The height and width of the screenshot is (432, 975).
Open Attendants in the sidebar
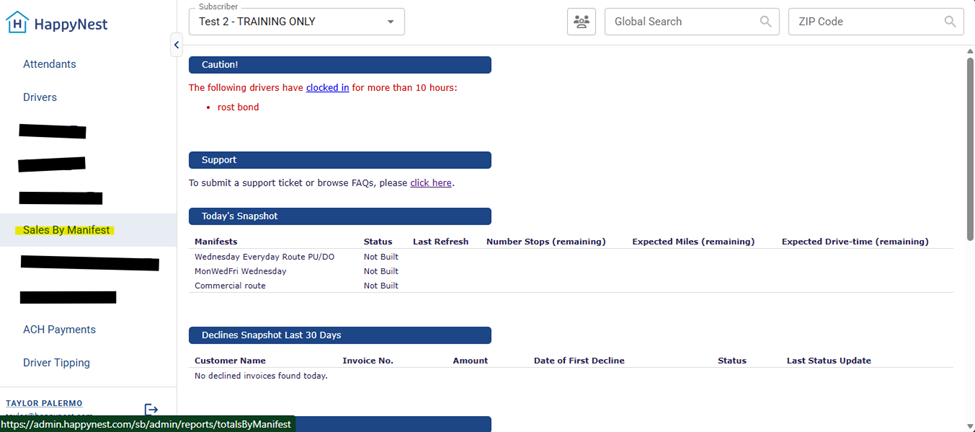(49, 64)
